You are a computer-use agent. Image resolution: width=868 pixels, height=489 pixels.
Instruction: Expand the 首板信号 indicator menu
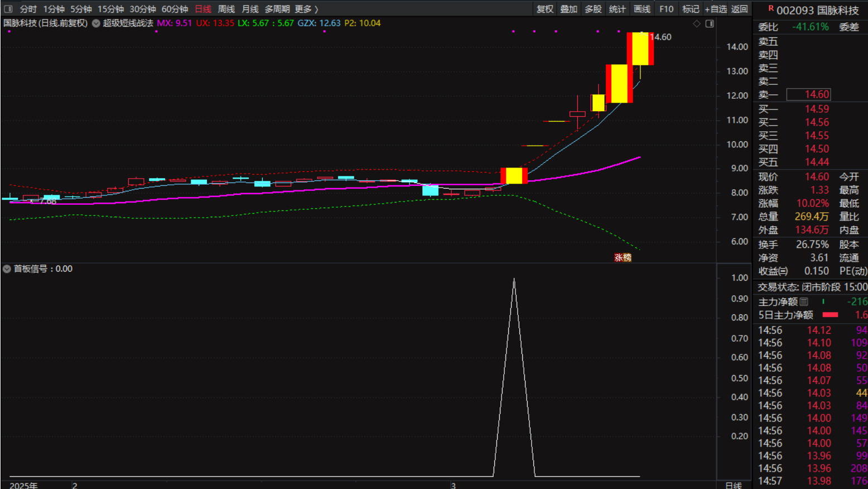pyautogui.click(x=7, y=269)
